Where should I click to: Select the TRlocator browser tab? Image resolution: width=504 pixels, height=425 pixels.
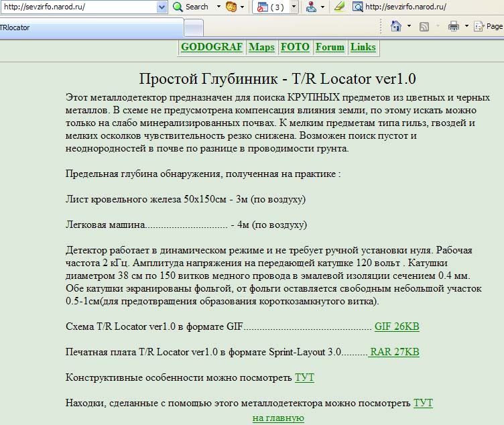point(92,27)
